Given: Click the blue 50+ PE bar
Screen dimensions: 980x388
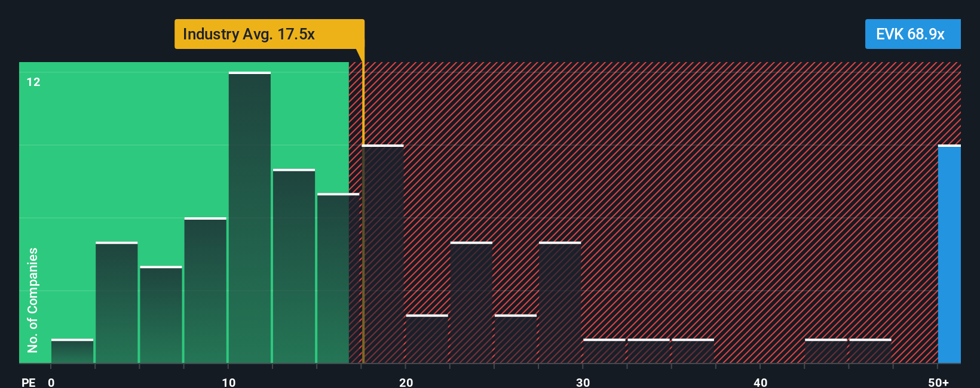Looking at the screenshot, I should (950, 254).
